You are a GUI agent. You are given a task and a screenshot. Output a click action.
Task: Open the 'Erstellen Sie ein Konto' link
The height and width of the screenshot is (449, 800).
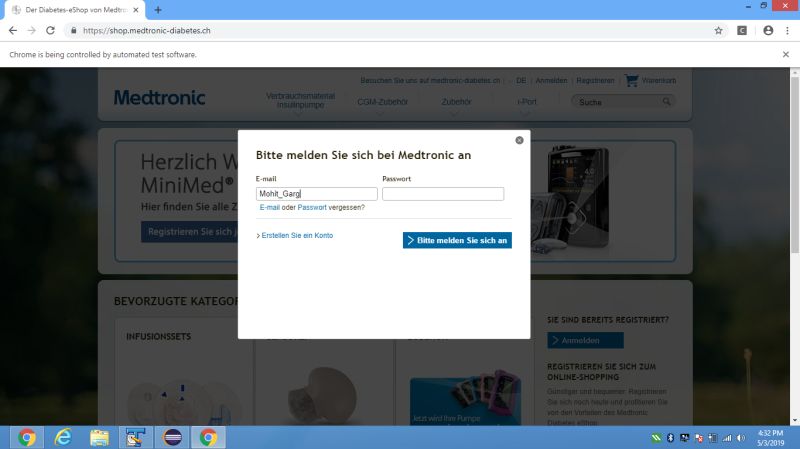(x=297, y=235)
